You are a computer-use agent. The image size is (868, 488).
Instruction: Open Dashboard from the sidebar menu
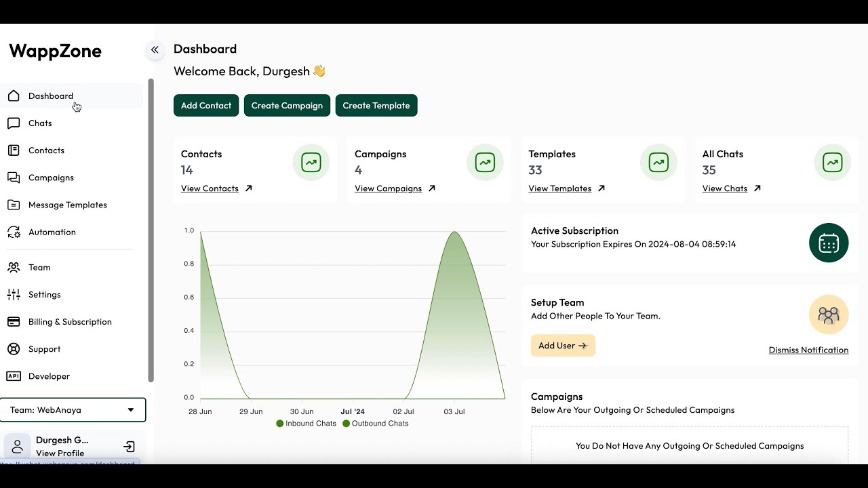point(71,96)
